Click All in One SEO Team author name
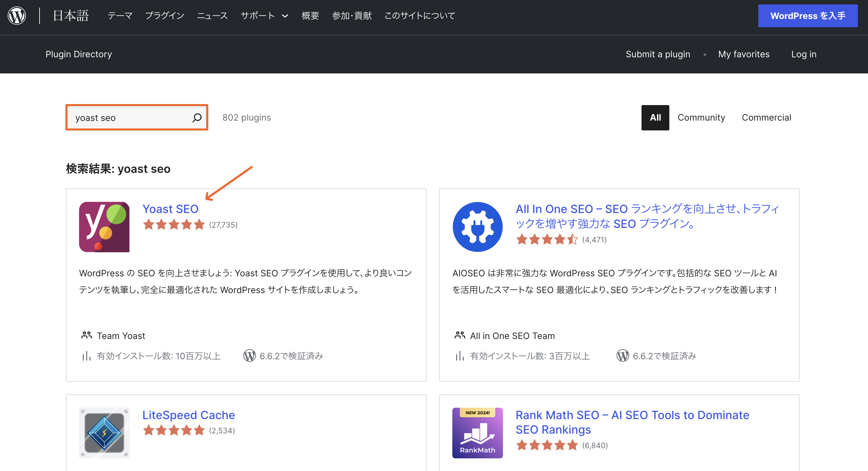868x471 pixels. coord(512,336)
